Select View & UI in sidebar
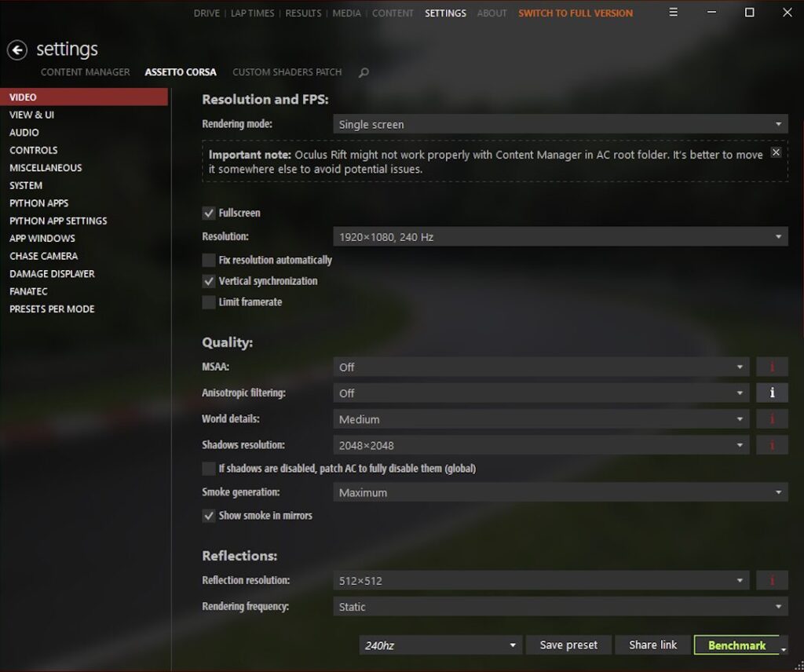This screenshot has width=804, height=672. coord(84,115)
